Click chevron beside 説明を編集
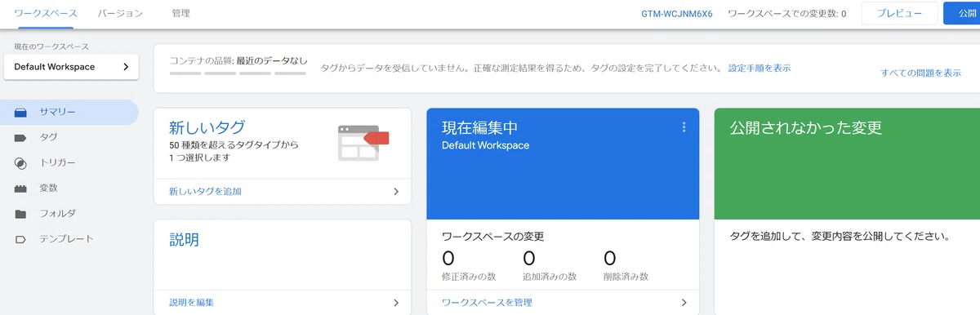This screenshot has height=315, width=980. (396, 303)
